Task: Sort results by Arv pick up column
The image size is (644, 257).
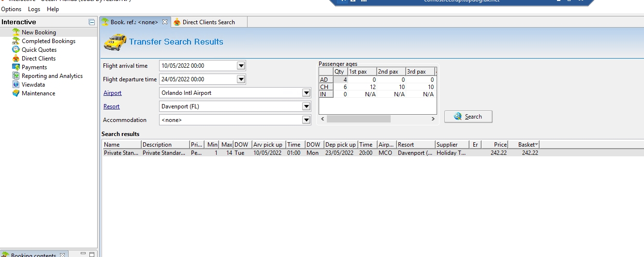Action: (x=268, y=145)
